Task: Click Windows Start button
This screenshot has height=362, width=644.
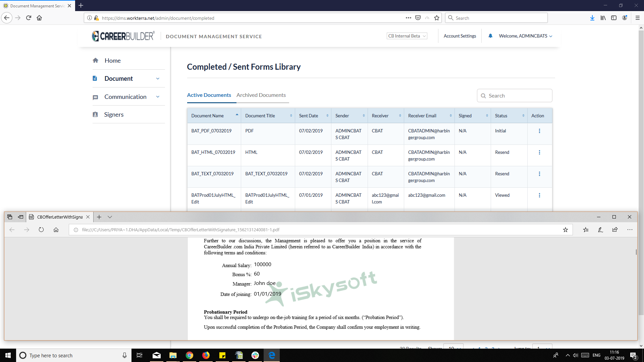Action: [x=8, y=355]
